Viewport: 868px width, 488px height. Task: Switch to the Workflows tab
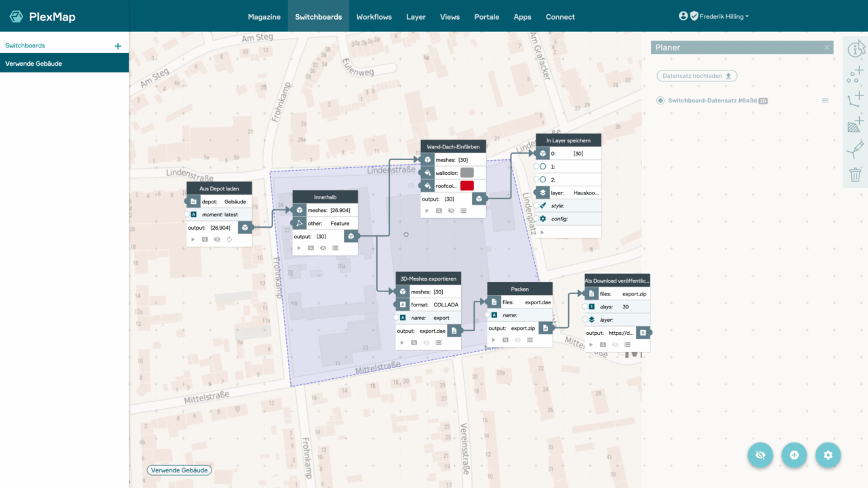[x=374, y=16]
